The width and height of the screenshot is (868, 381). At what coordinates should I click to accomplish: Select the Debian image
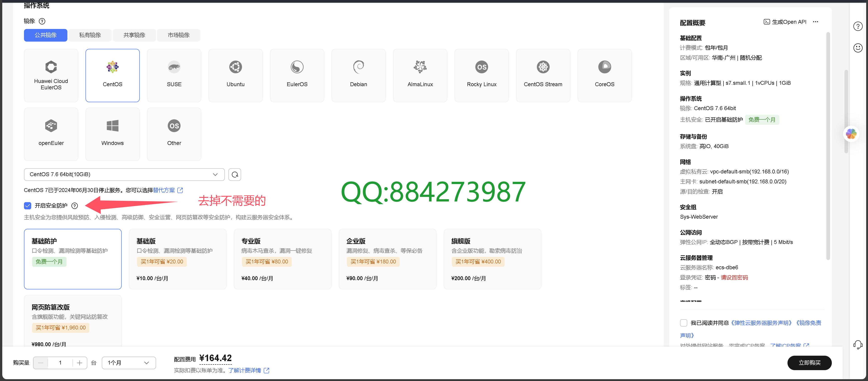[x=358, y=76]
